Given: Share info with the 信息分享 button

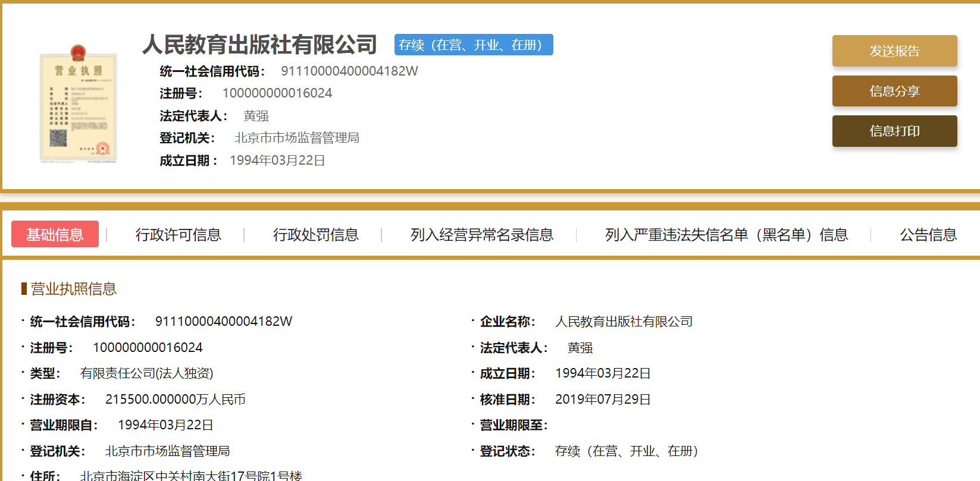Looking at the screenshot, I should [894, 91].
